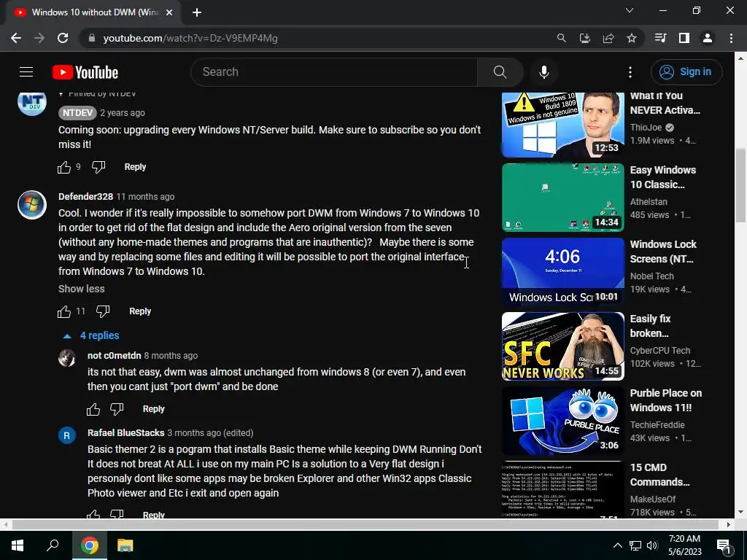
Task: Dislike not c0metdn's reply
Action: coord(117,409)
